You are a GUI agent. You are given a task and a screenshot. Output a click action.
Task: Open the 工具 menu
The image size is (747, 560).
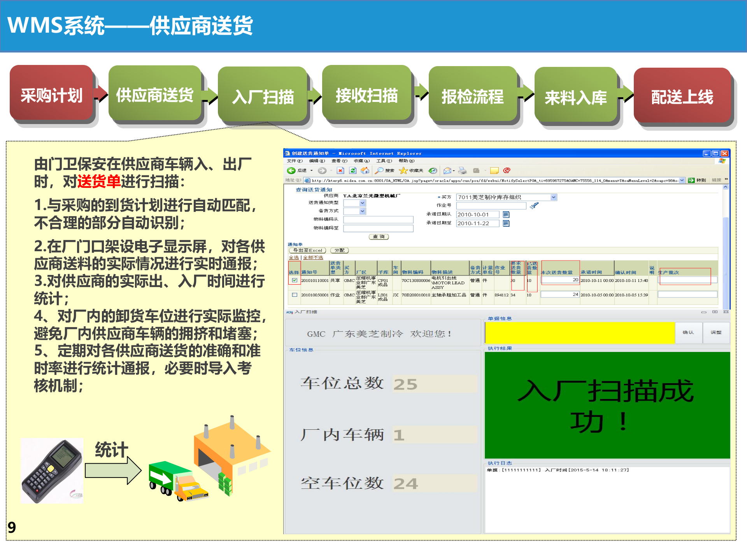coord(384,161)
